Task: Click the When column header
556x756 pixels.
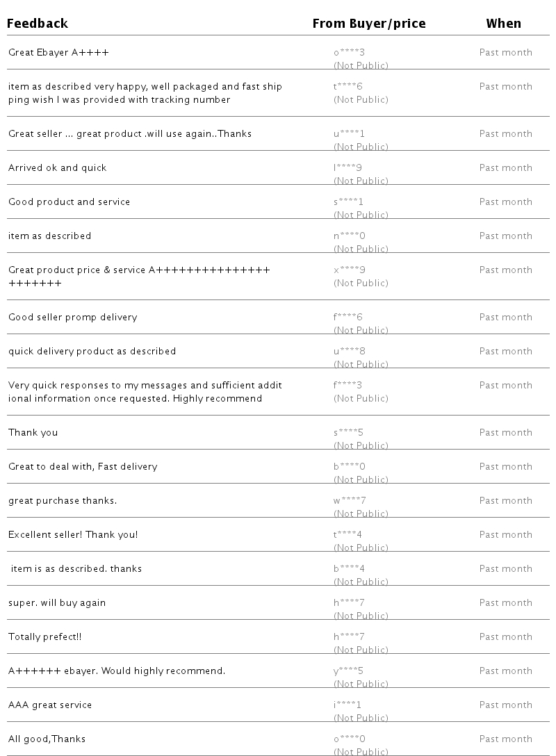Action: [503, 24]
